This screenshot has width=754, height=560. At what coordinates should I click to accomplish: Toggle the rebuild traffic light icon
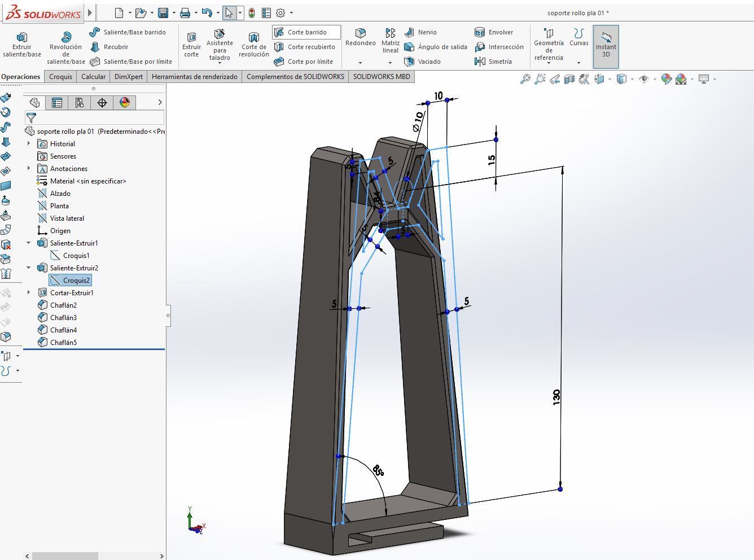pyautogui.click(x=252, y=12)
